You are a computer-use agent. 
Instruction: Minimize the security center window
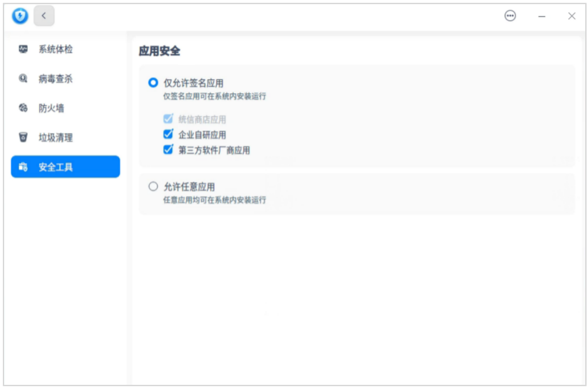click(542, 16)
